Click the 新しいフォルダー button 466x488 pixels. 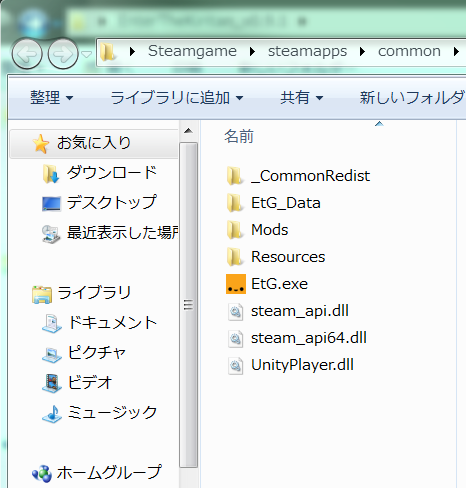[412, 98]
